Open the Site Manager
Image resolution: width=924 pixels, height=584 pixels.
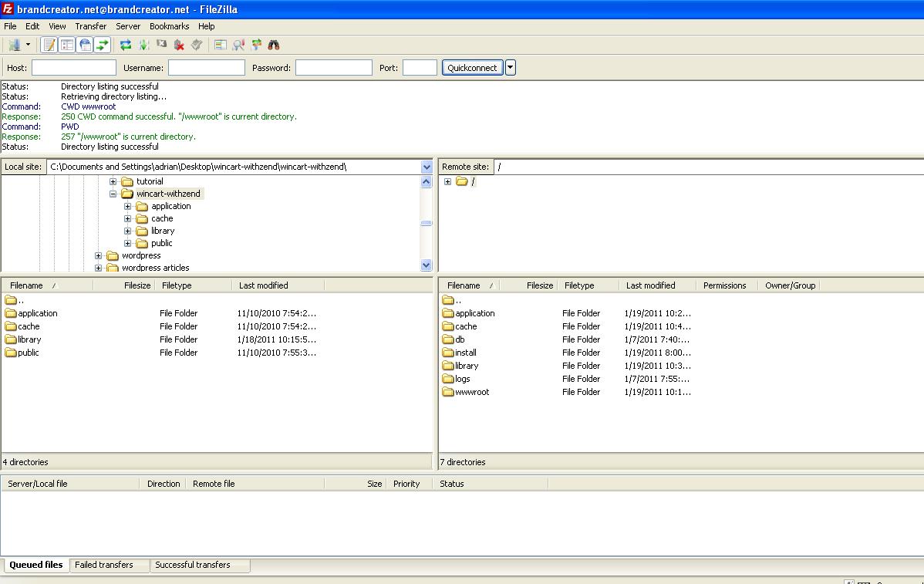coord(14,45)
